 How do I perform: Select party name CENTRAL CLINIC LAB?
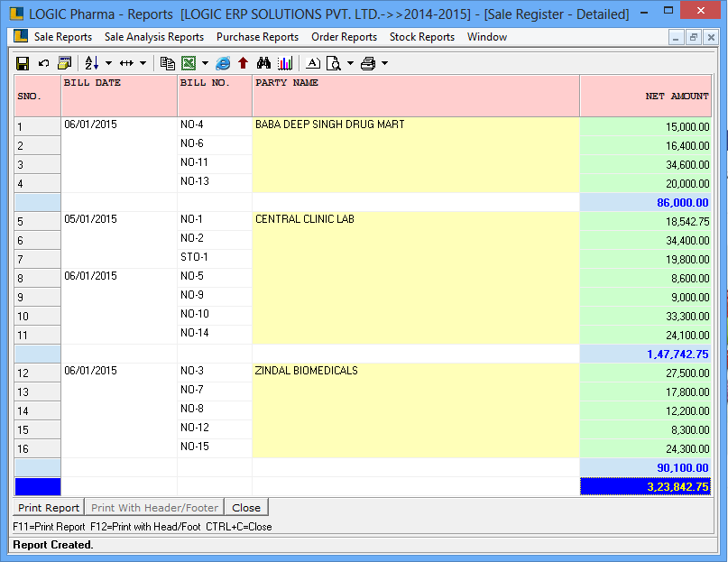305,219
